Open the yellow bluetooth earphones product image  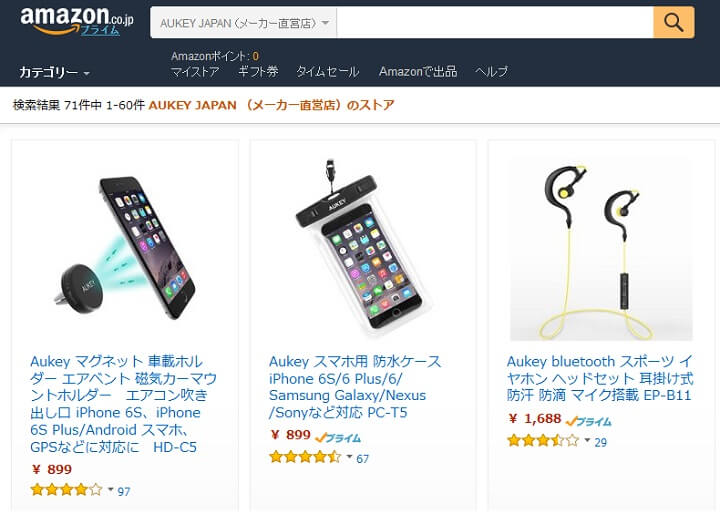[601, 249]
